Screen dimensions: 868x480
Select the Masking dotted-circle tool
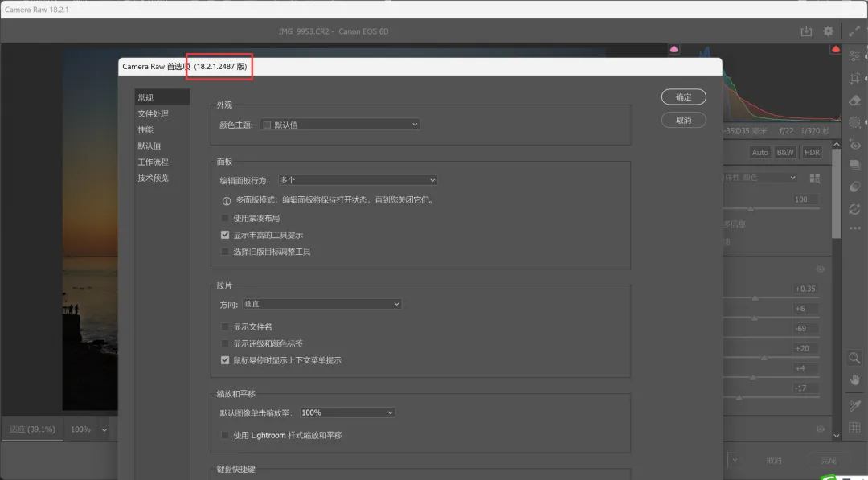pos(854,121)
